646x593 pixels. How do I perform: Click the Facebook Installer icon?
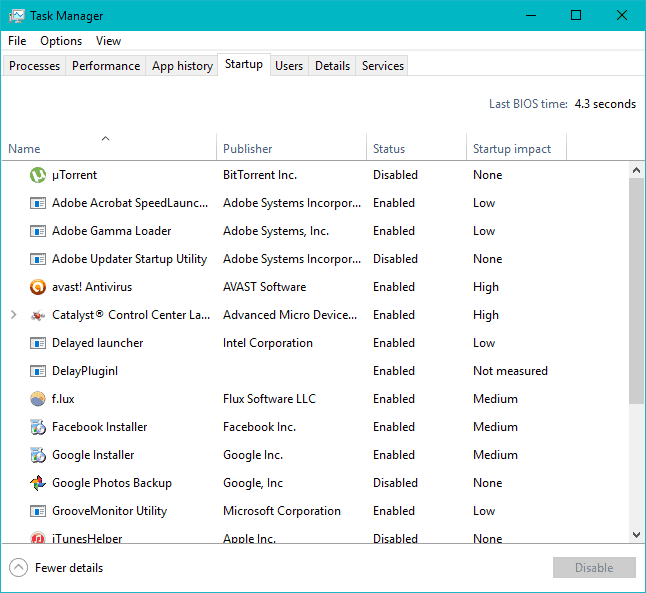coord(38,427)
